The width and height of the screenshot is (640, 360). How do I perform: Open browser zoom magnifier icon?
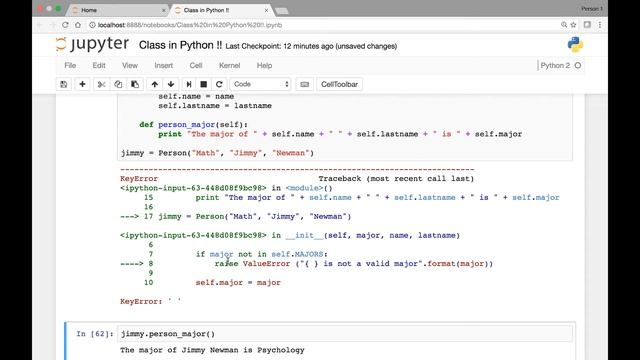[x=564, y=25]
